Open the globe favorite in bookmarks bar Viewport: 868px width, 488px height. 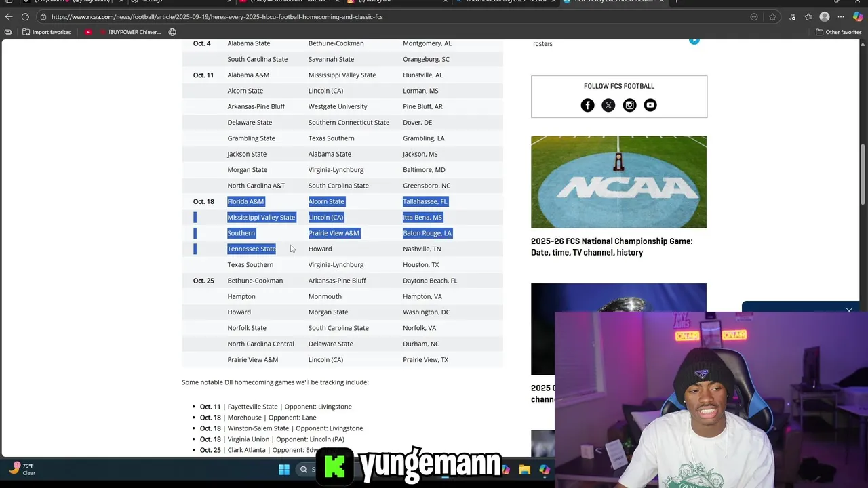click(172, 32)
